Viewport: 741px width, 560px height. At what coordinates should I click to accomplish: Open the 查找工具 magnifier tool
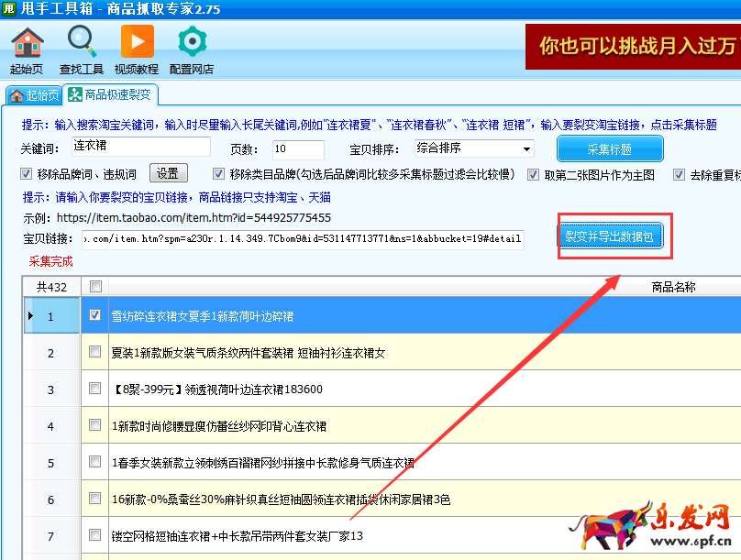(x=82, y=42)
